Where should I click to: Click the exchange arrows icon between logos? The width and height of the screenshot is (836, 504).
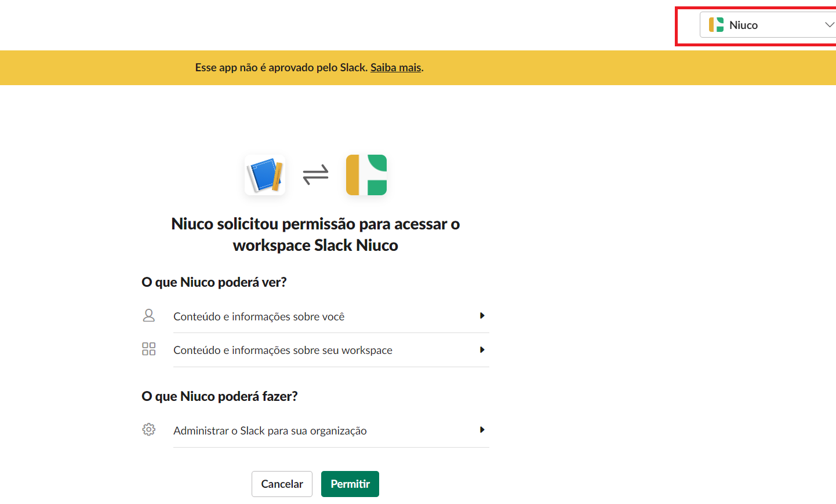pos(315,174)
